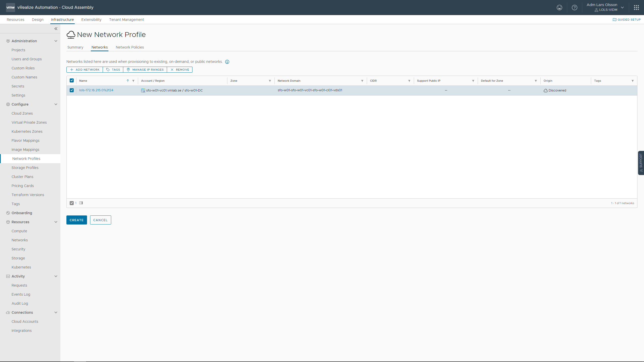Open Cloud Accounts in sidebar
Image resolution: width=644 pixels, height=362 pixels.
tap(25, 322)
